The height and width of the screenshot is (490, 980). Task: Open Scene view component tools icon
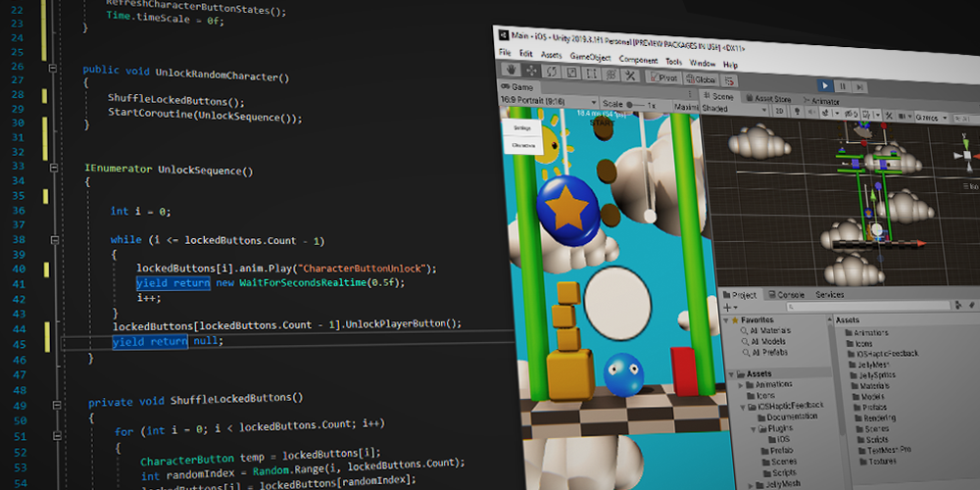[x=889, y=115]
